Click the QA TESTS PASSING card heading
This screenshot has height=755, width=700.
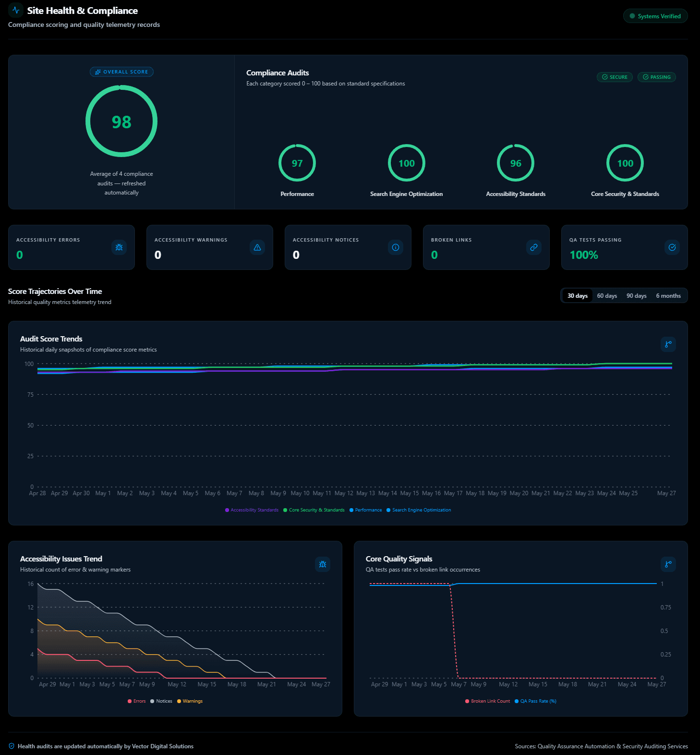(x=595, y=240)
